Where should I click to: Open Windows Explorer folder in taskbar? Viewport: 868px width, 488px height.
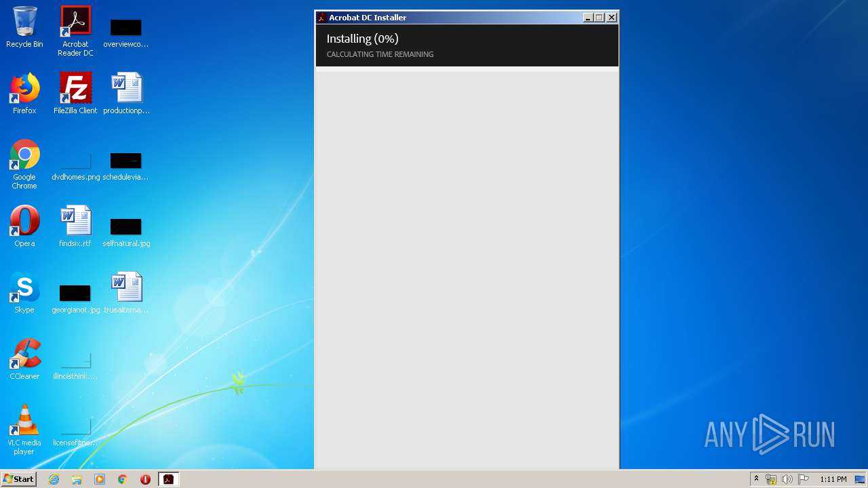pyautogui.click(x=77, y=479)
